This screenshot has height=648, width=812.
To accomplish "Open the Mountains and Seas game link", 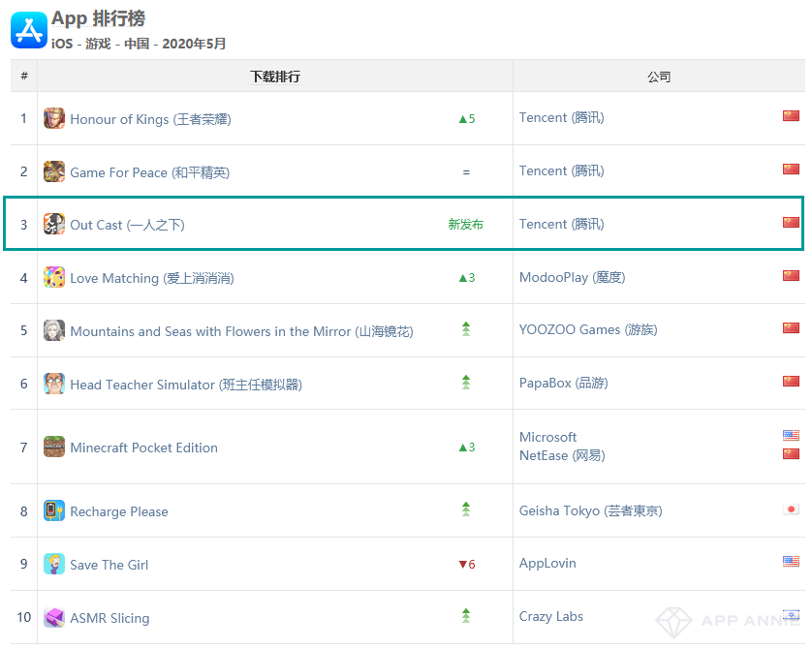I will (241, 331).
